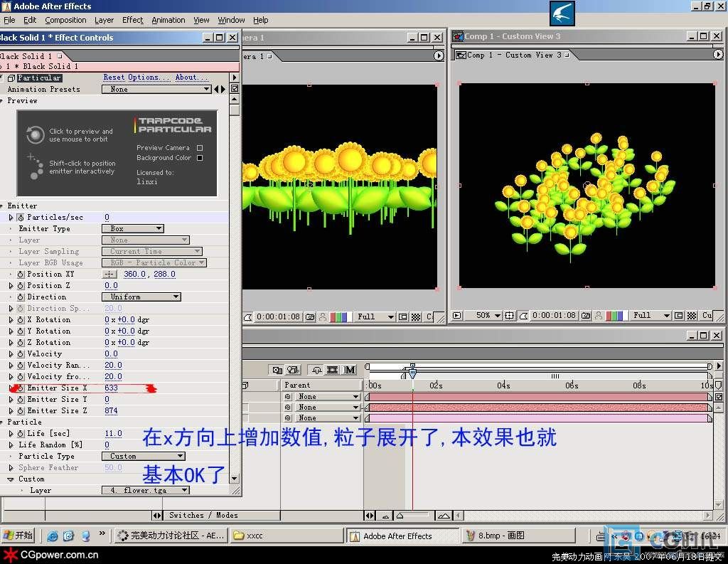Toggle the Emitter Size Z stopwatch
The image size is (728, 564).
point(21,411)
